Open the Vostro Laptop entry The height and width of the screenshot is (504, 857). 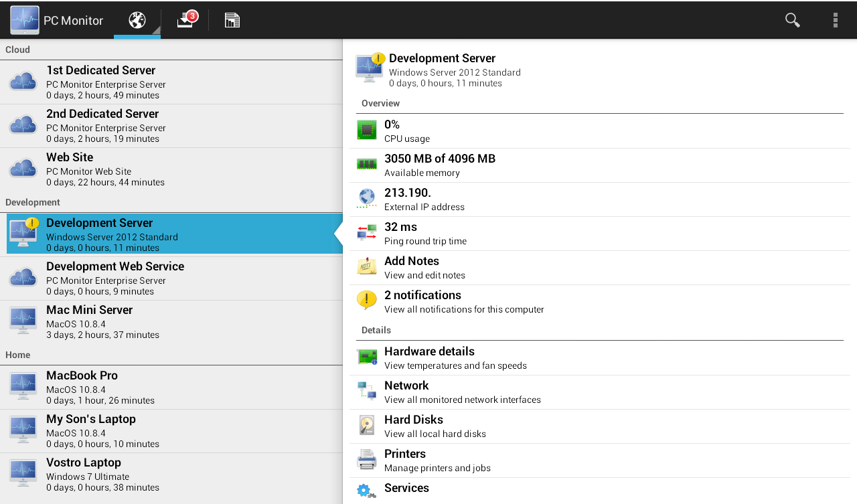click(x=171, y=475)
